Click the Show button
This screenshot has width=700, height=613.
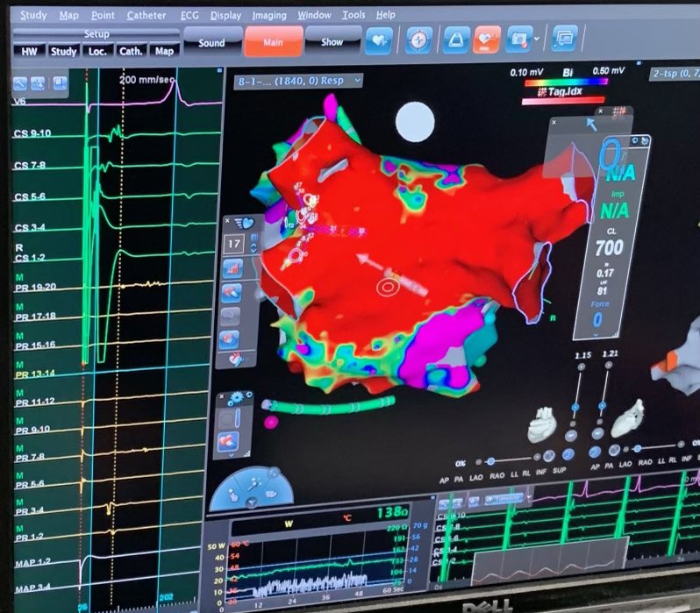pos(332,41)
